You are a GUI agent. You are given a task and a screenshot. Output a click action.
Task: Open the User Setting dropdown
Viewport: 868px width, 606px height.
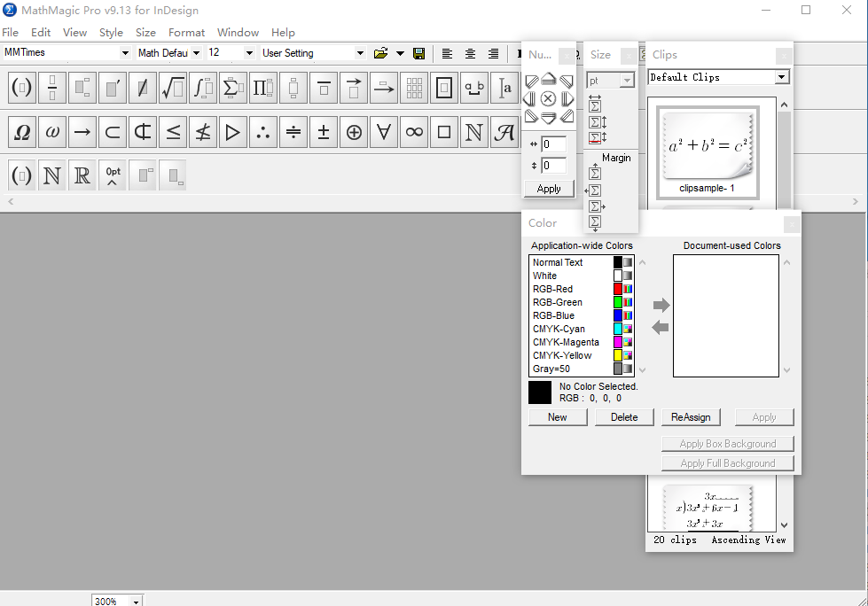[x=360, y=53]
